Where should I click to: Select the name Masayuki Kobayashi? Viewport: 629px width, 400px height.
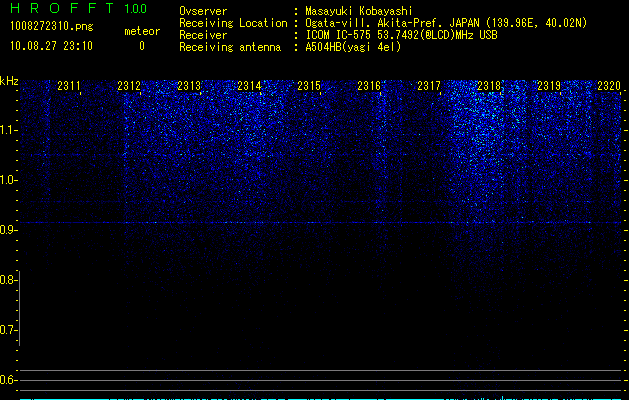tap(358, 11)
